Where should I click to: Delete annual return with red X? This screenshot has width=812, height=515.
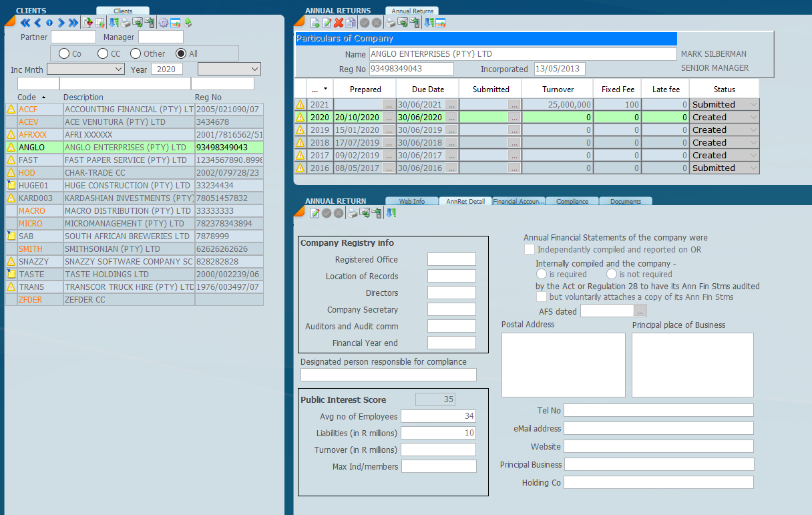[339, 23]
